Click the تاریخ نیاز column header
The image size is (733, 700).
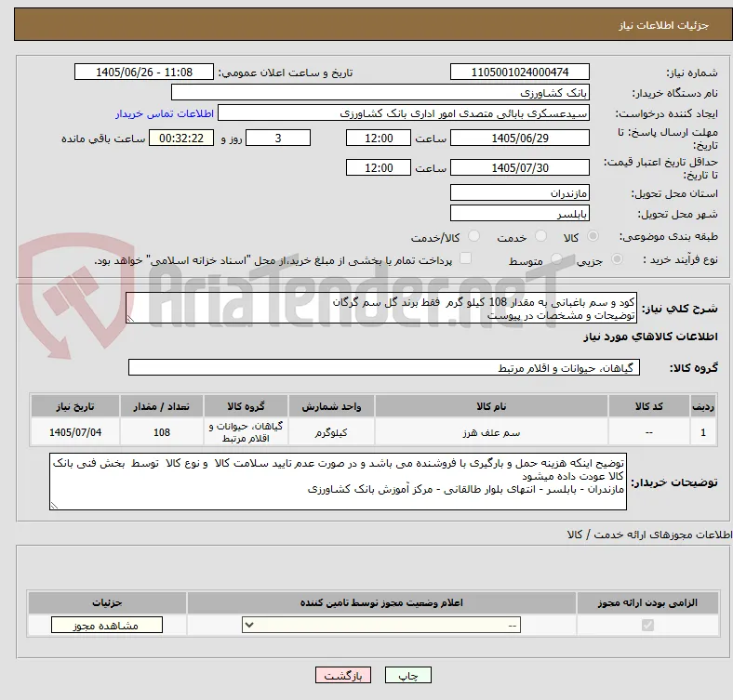pos(75,406)
